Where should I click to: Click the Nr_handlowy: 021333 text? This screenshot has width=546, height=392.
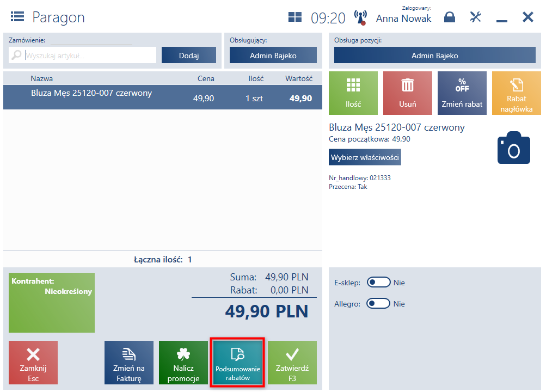(360, 177)
